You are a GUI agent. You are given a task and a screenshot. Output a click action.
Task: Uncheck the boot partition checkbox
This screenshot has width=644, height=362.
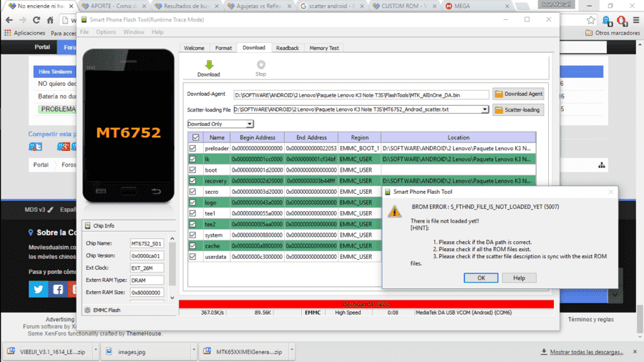coord(192,170)
